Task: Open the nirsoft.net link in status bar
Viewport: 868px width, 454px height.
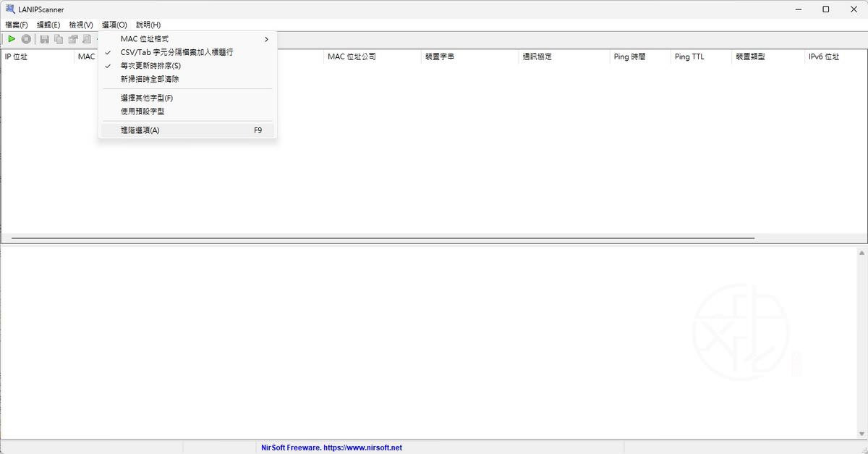Action: tap(331, 448)
